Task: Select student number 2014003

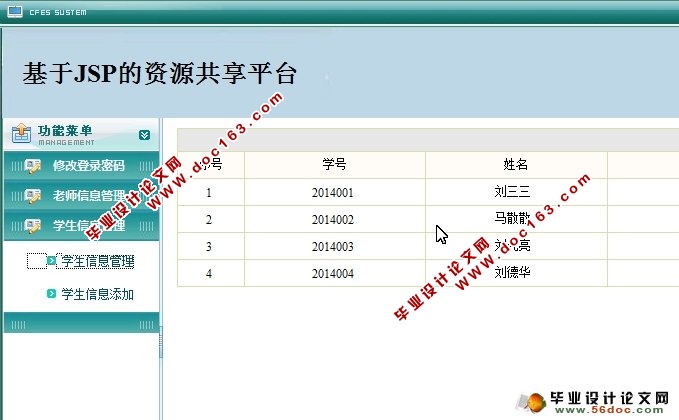Action: (333, 246)
